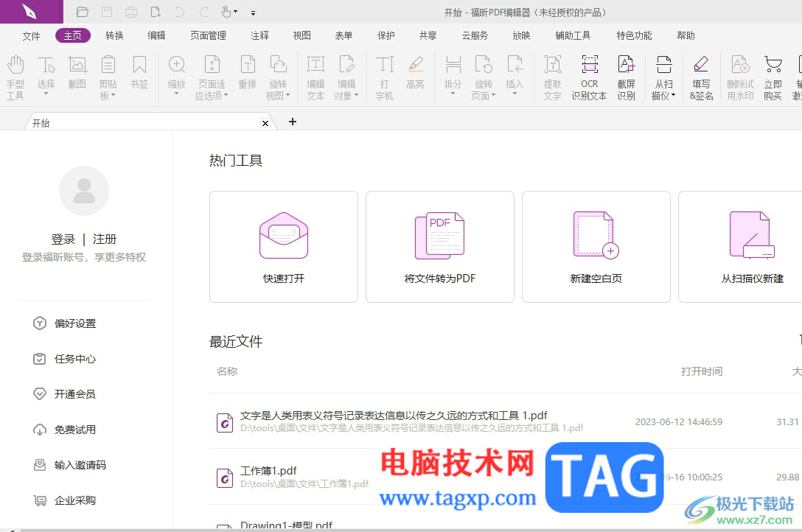Screen dimensions: 802x532
Task: Expand the Insert (插入) dropdown
Action: click(515, 94)
